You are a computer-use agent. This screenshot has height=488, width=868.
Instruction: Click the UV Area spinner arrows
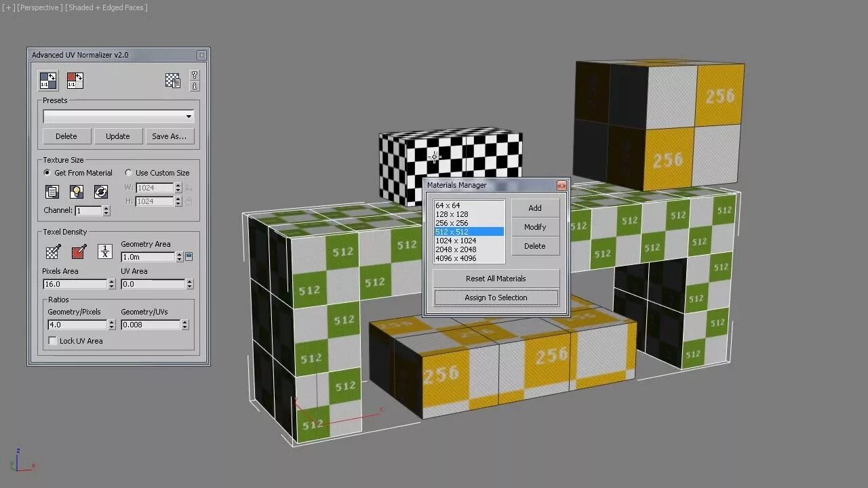click(x=189, y=284)
